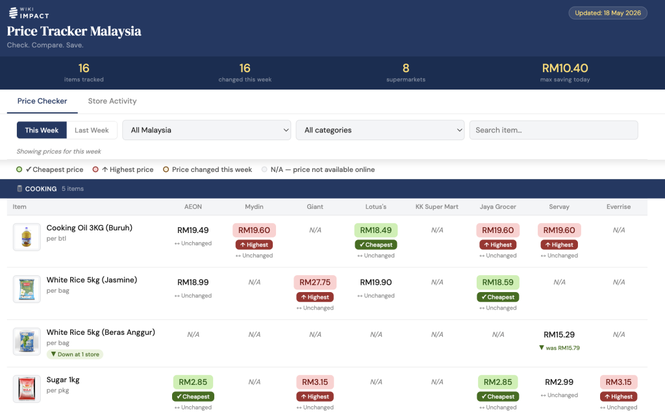Click Everrise's Highest badge for sugar
Viewport: 665px width, 416px height.
[x=618, y=397]
